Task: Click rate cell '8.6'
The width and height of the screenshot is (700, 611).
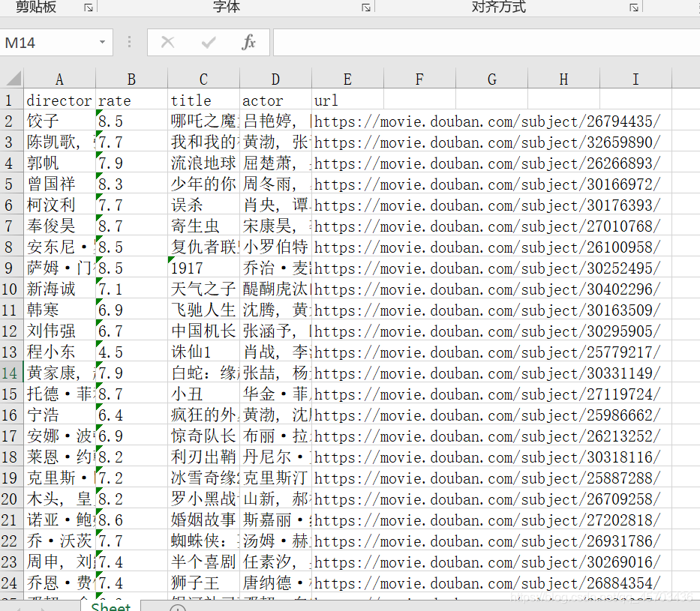Action: (131, 519)
